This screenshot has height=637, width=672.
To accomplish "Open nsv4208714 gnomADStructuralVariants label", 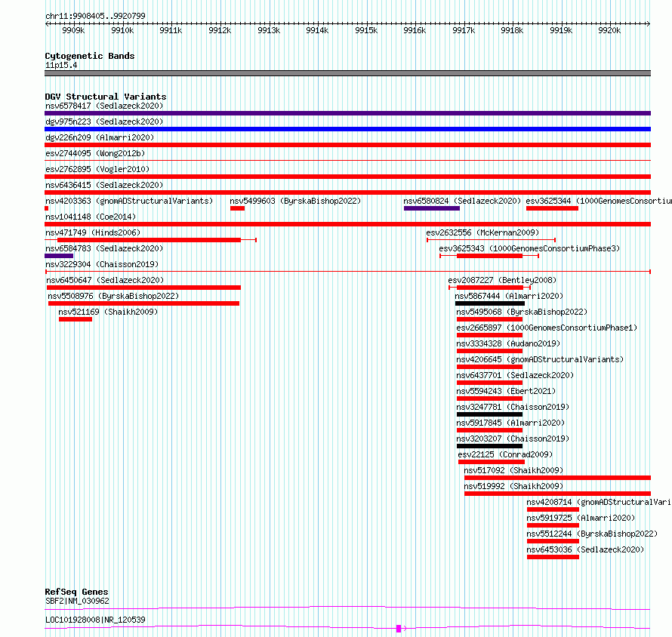I will pos(600,502).
